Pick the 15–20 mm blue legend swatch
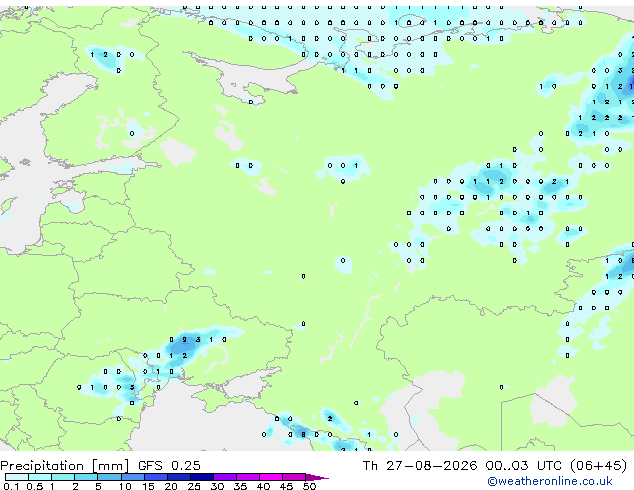Viewport: 634px width, 490px height. click(x=156, y=477)
